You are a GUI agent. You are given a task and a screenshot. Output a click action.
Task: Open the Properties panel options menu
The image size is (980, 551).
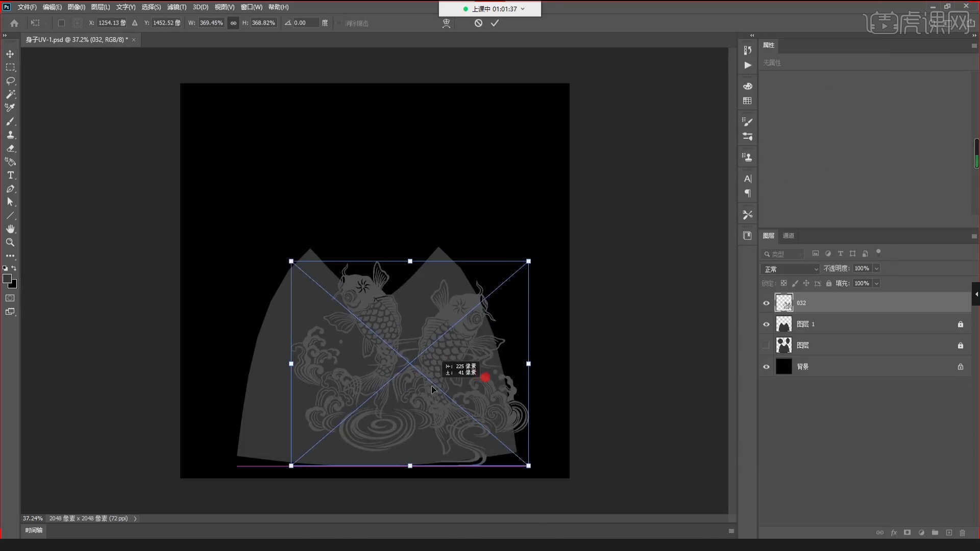click(974, 45)
